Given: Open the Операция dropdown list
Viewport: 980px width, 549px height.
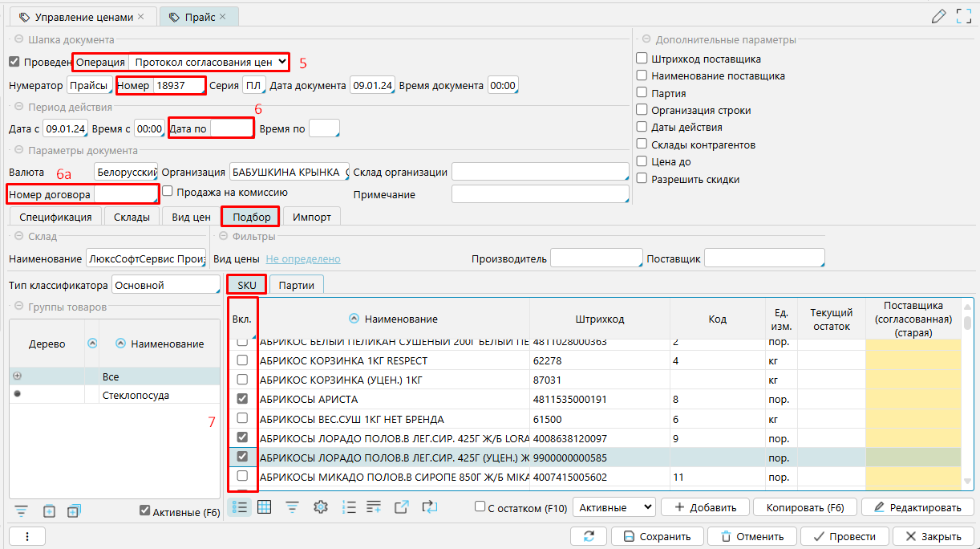Looking at the screenshot, I should point(209,62).
